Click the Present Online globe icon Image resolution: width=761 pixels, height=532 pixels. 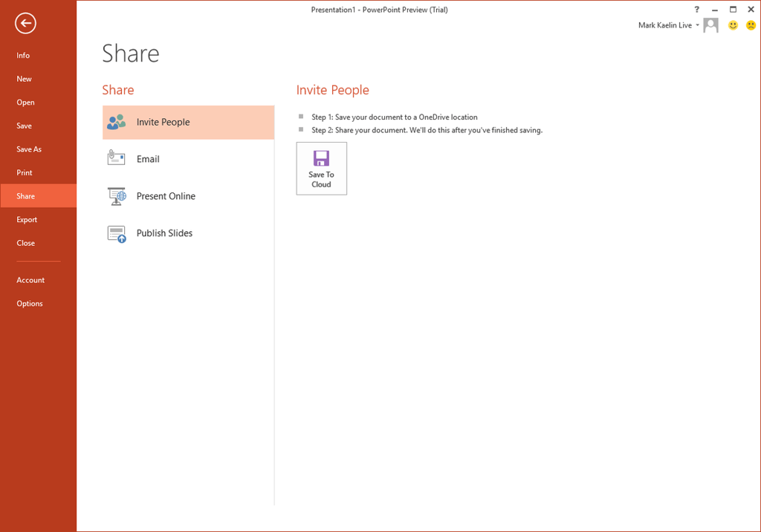117,196
